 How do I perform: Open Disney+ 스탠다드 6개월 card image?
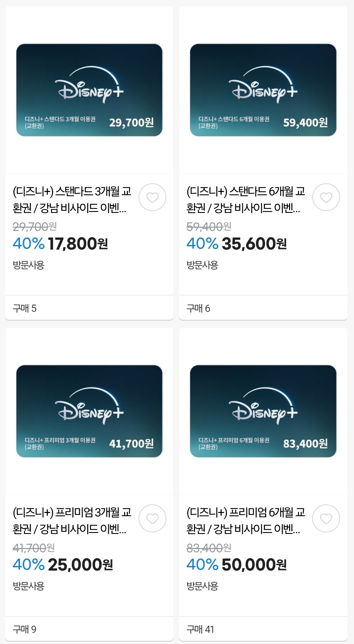coord(263,90)
